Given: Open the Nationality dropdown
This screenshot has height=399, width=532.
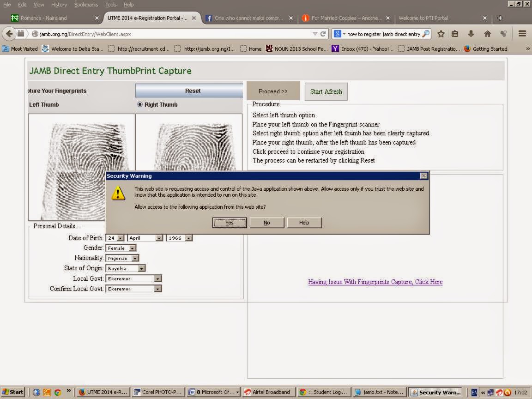Looking at the screenshot, I should [135, 259].
